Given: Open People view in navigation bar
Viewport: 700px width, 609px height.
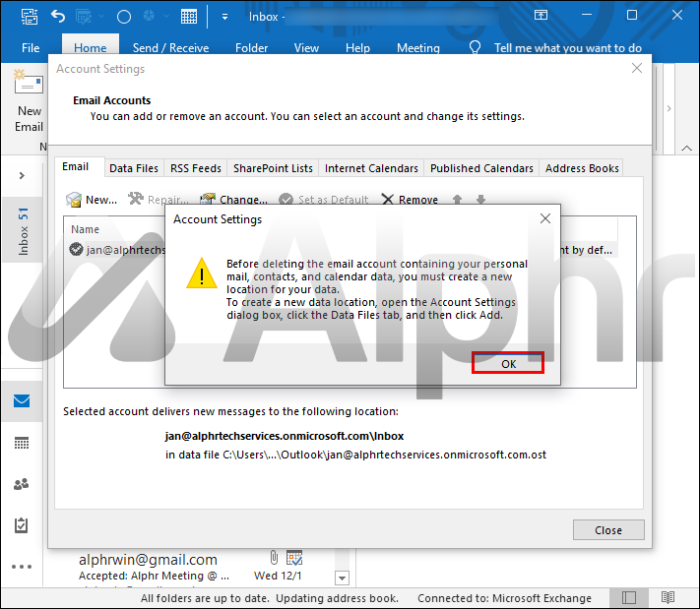Looking at the screenshot, I should (x=22, y=484).
